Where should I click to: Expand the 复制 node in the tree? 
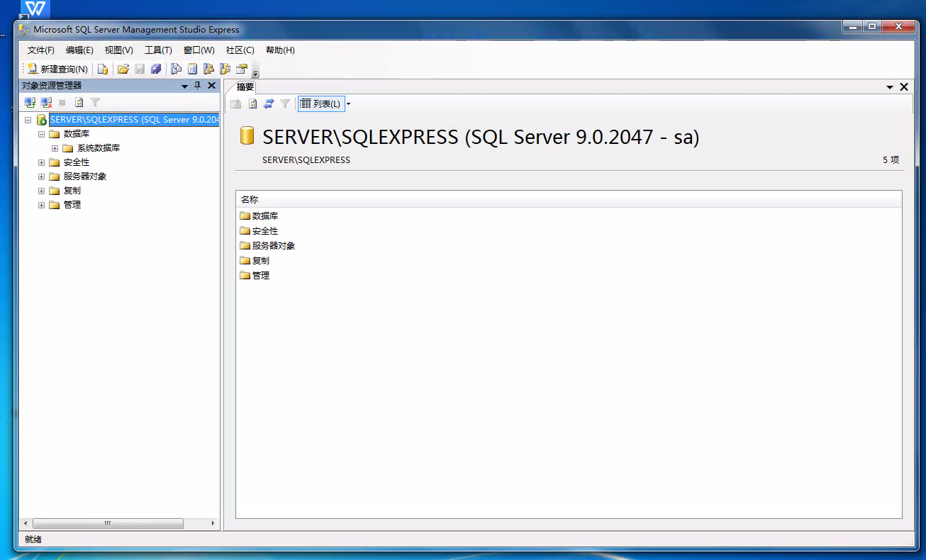pos(41,191)
